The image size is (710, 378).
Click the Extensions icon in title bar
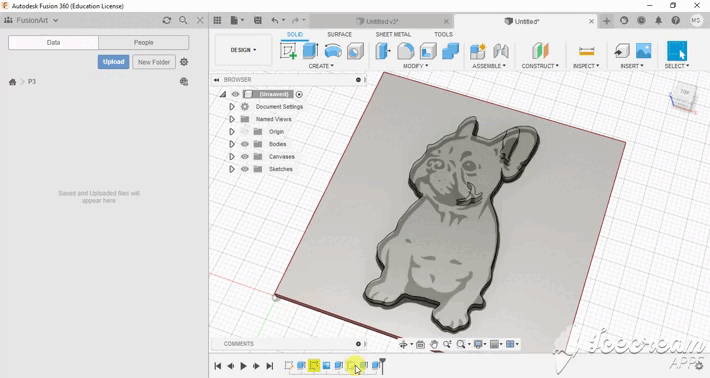624,21
